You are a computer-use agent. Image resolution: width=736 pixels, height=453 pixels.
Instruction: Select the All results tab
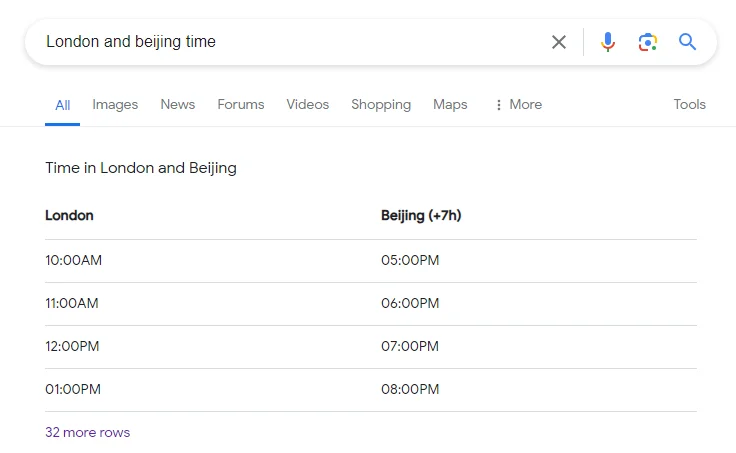tap(62, 105)
